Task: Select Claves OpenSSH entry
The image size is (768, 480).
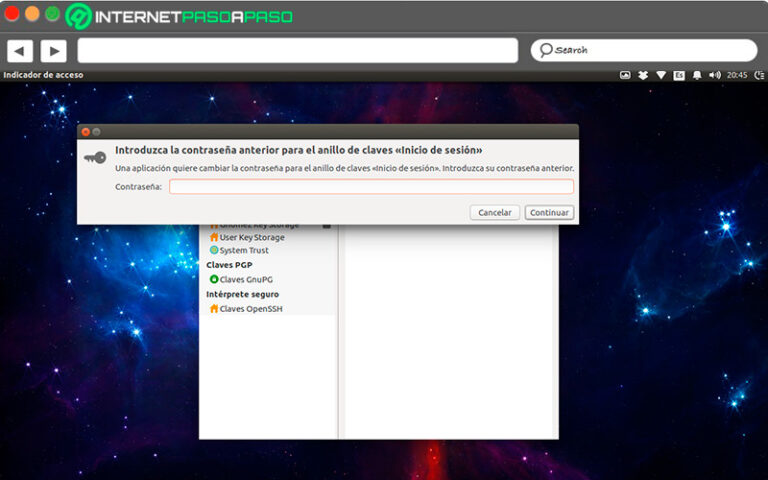Action: (251, 309)
